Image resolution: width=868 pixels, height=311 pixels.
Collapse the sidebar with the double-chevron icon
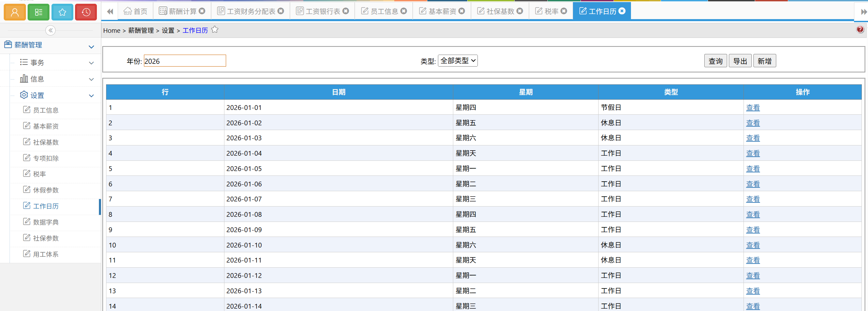(50, 30)
